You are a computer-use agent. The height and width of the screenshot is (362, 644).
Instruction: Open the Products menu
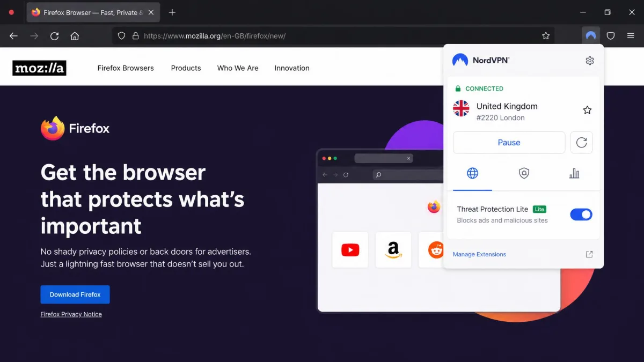[x=186, y=68]
